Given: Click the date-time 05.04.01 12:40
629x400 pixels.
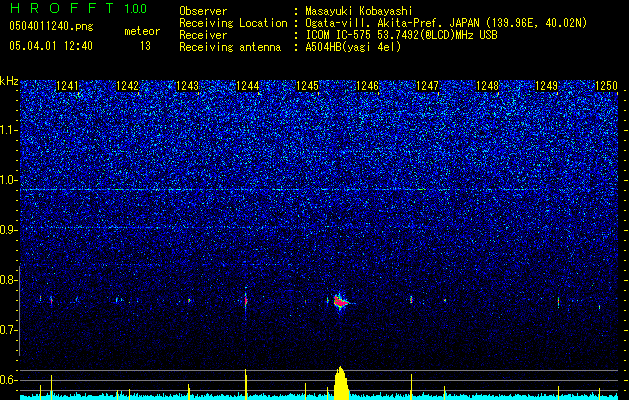Looking at the screenshot, I should (x=51, y=45).
